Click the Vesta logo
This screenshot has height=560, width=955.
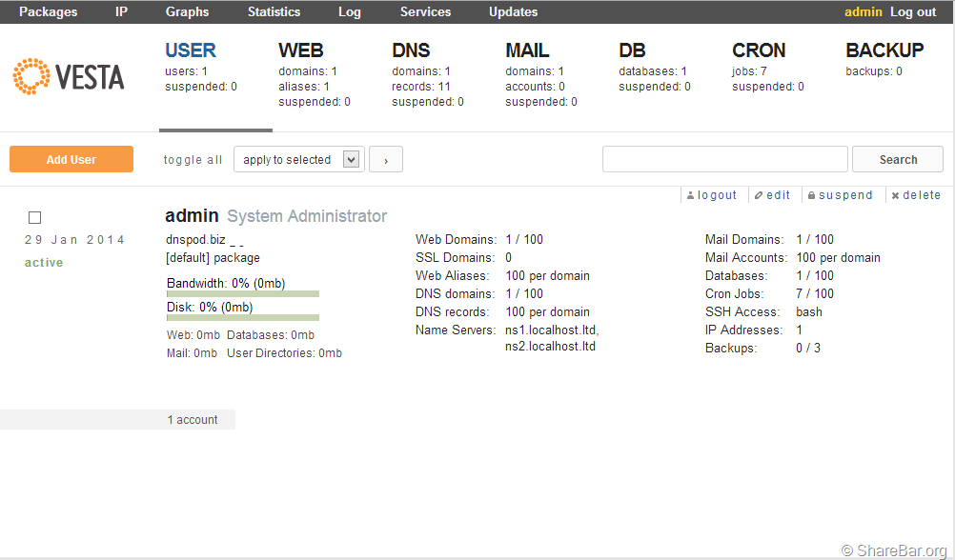69,77
